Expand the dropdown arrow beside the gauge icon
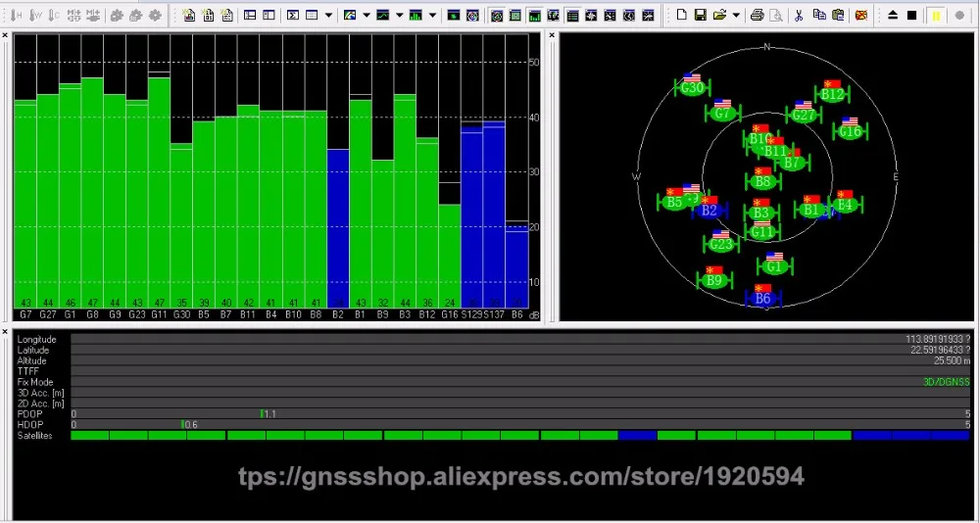Viewport: 980px width, 523px height. [x=367, y=15]
